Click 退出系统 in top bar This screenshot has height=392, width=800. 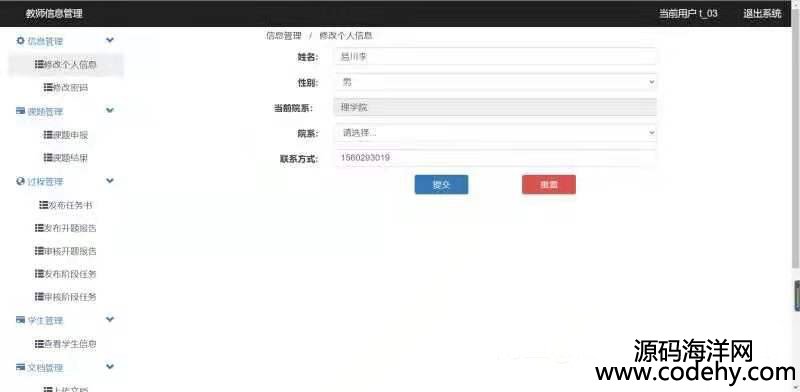coord(762,13)
